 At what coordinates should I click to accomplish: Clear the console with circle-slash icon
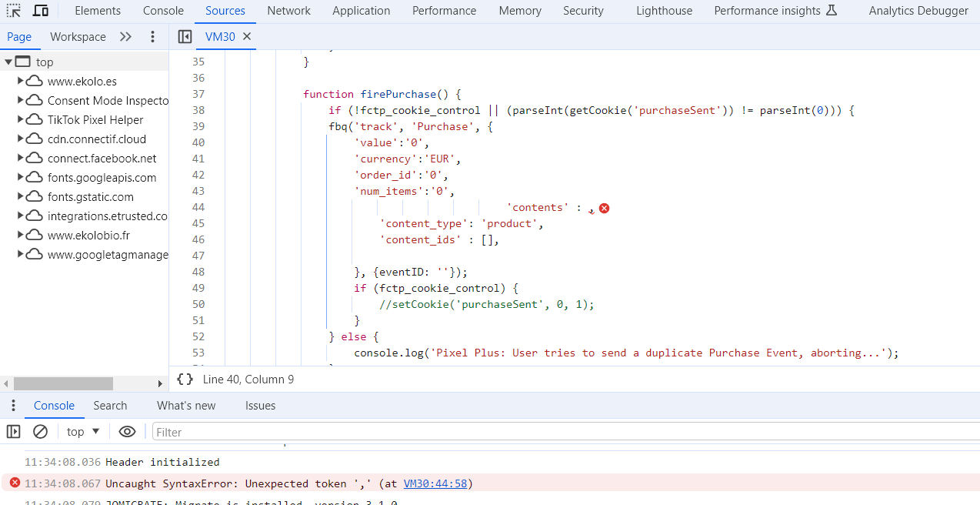(x=40, y=432)
